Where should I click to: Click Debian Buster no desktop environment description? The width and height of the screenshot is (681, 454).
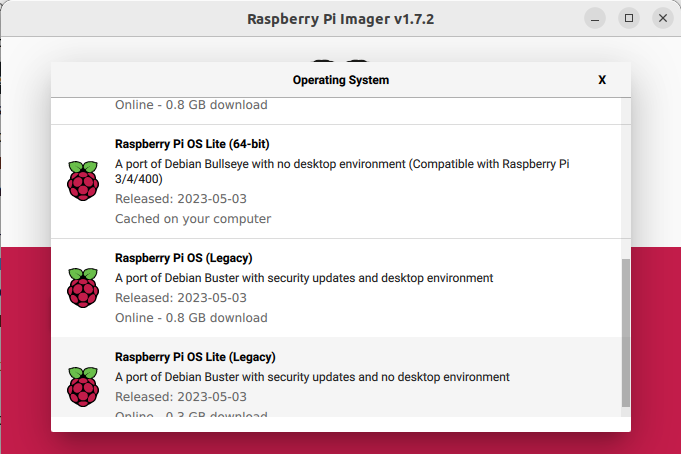click(312, 377)
